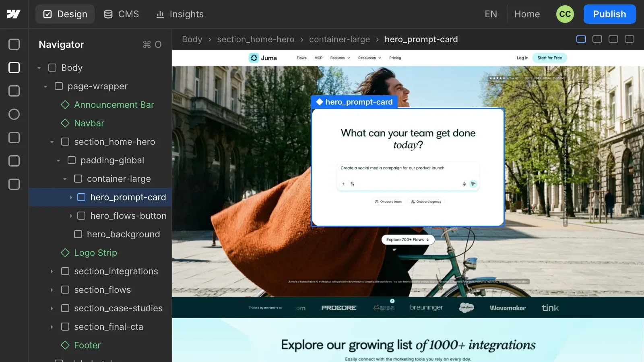Image resolution: width=644 pixels, height=362 pixels.
Task: Expand section_final-cta node
Action: coord(52,327)
